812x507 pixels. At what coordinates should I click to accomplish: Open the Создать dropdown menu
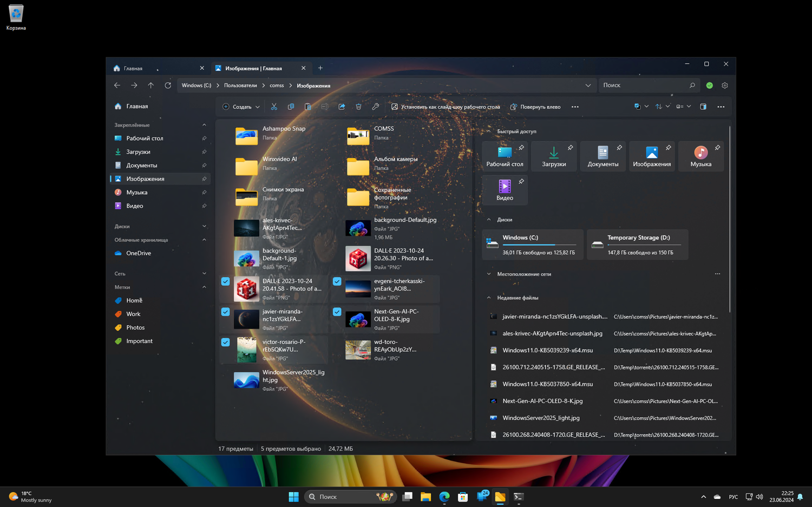(241, 107)
